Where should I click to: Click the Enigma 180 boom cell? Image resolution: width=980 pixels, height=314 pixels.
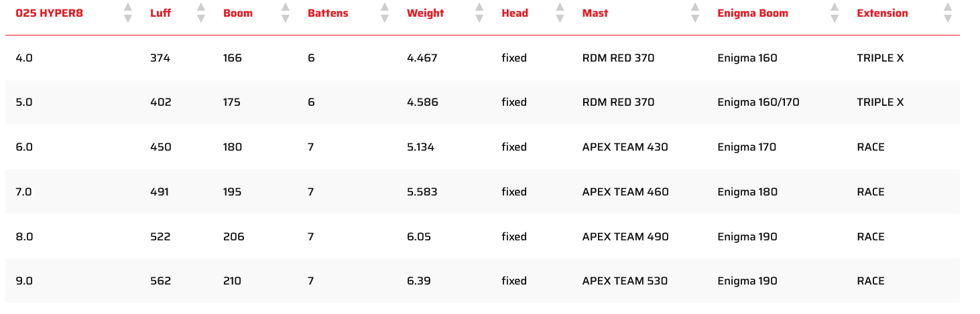click(x=747, y=192)
